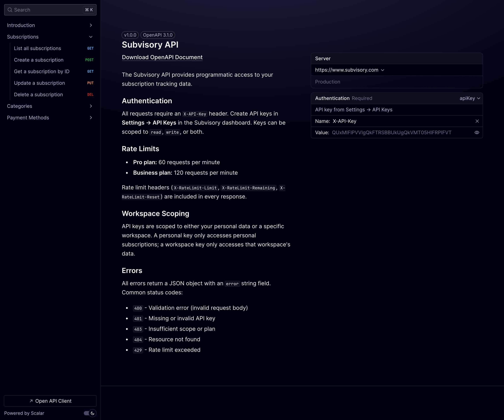504x420 pixels.
Task: Click the 'Business plan:' rate limit text
Action: pyautogui.click(x=153, y=173)
